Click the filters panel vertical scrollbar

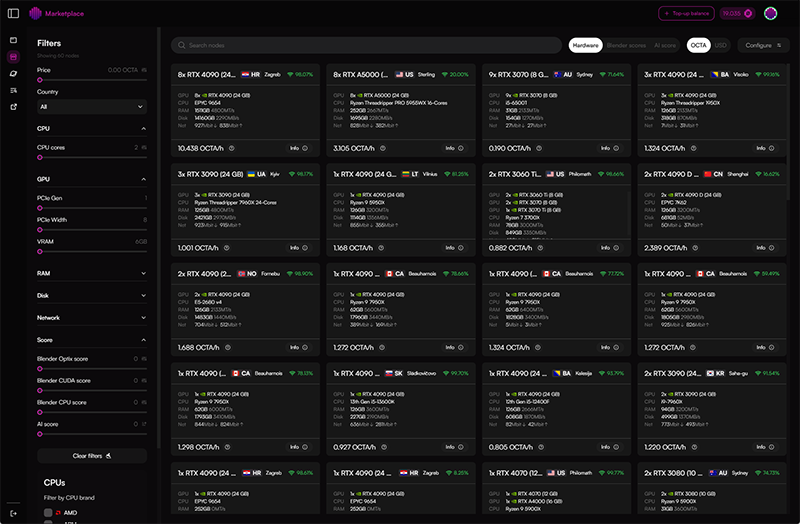pos(159,237)
